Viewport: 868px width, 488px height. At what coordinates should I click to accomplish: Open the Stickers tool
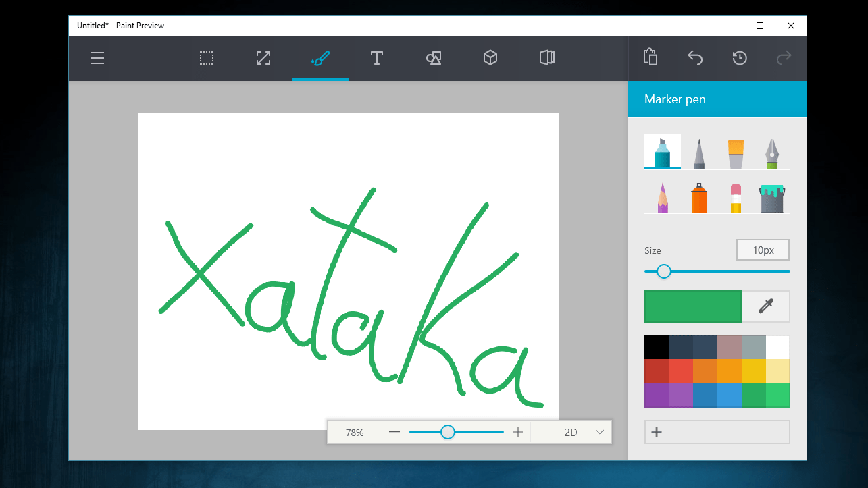[x=547, y=58]
